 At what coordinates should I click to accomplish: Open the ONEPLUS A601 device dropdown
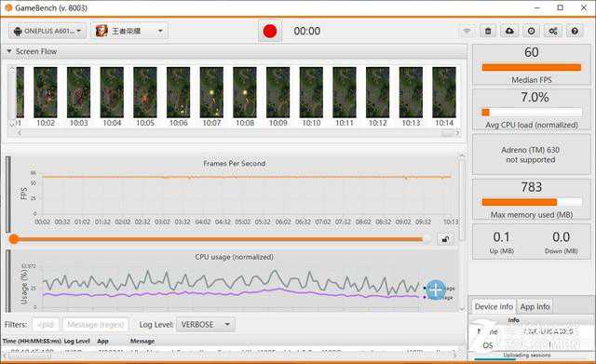click(x=47, y=31)
